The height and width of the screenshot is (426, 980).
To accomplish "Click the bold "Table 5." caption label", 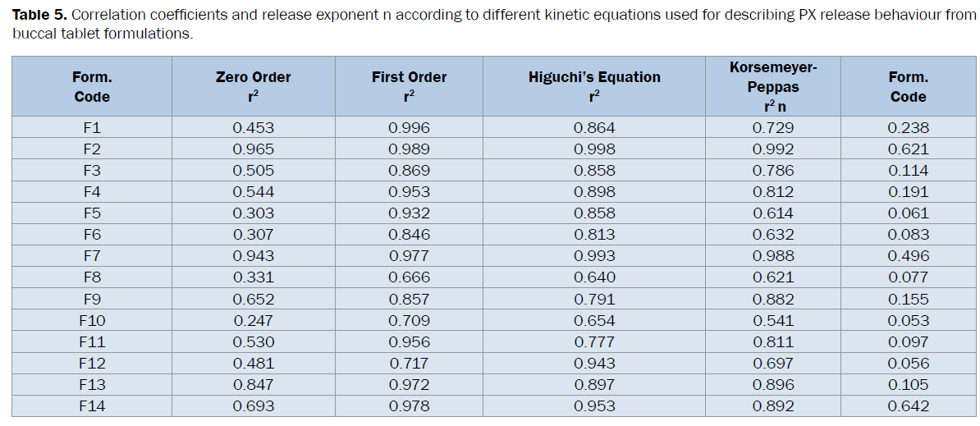I will (39, 17).
